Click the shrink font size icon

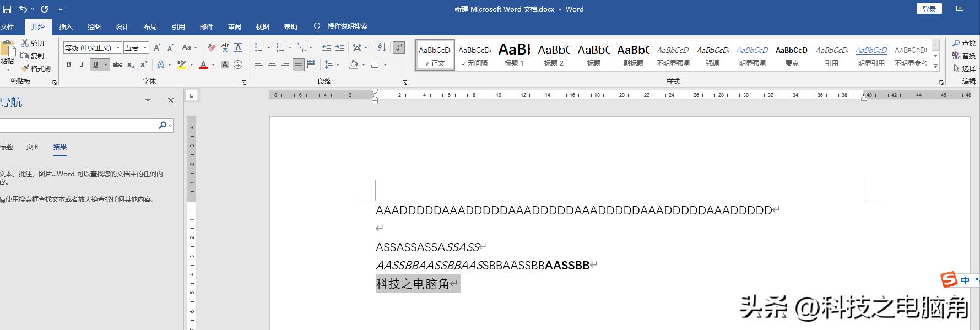click(x=170, y=47)
